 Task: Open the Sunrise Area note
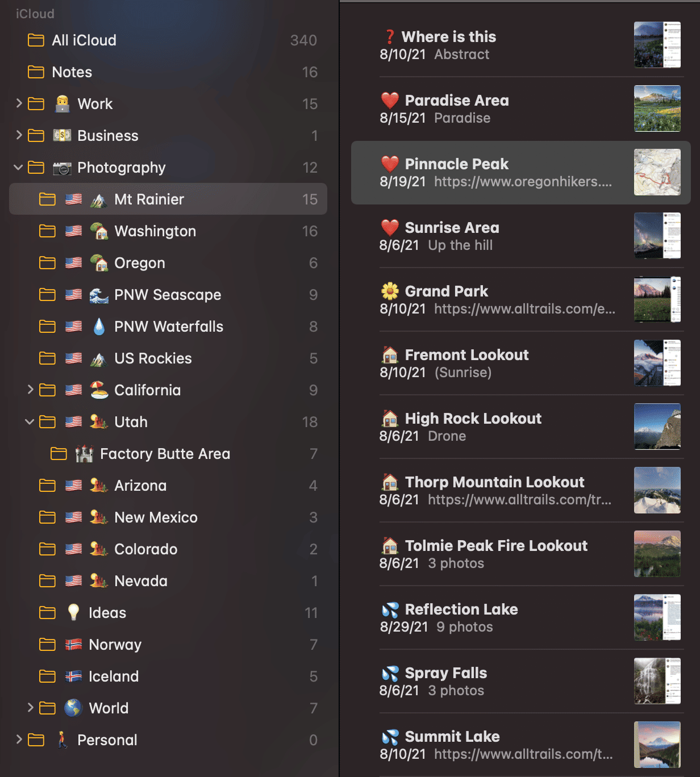pyautogui.click(x=521, y=236)
